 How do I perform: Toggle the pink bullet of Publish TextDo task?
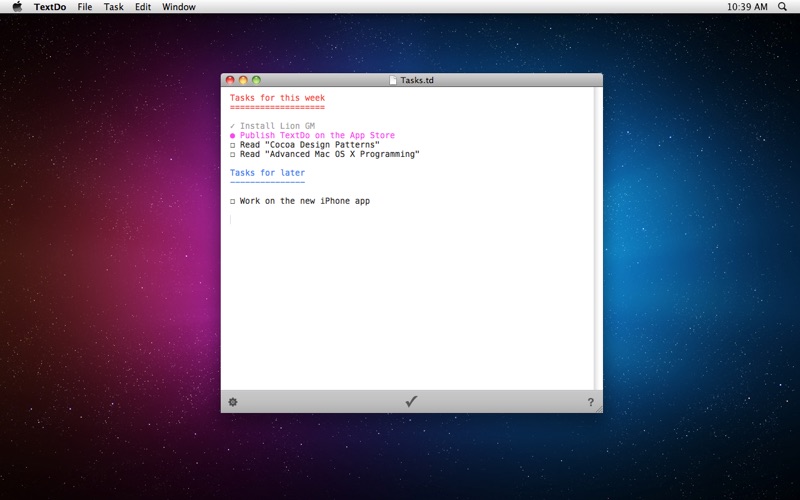point(233,136)
